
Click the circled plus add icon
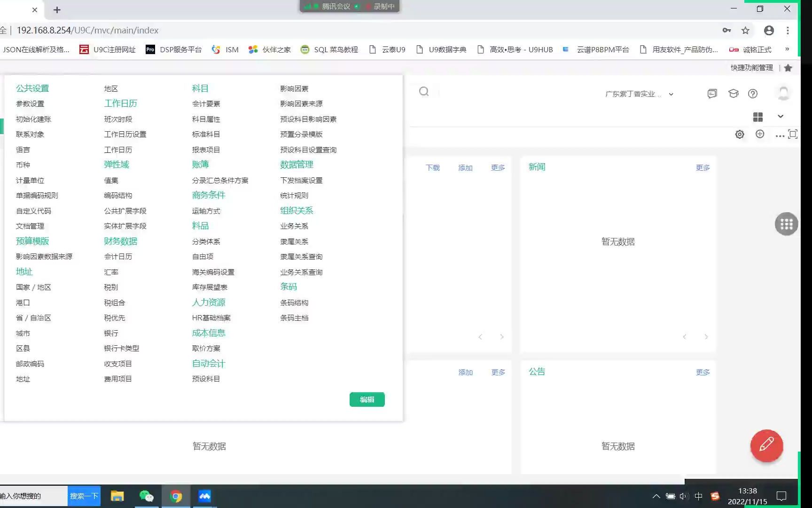click(760, 135)
